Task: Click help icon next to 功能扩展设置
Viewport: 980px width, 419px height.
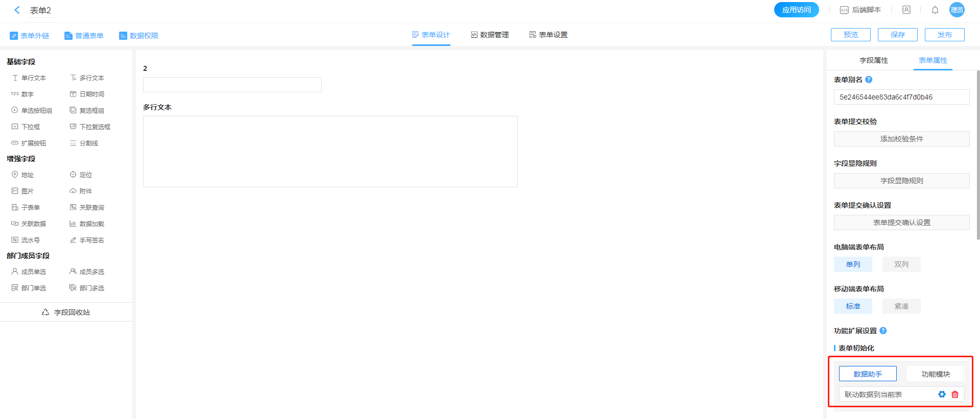Action: pyautogui.click(x=883, y=331)
